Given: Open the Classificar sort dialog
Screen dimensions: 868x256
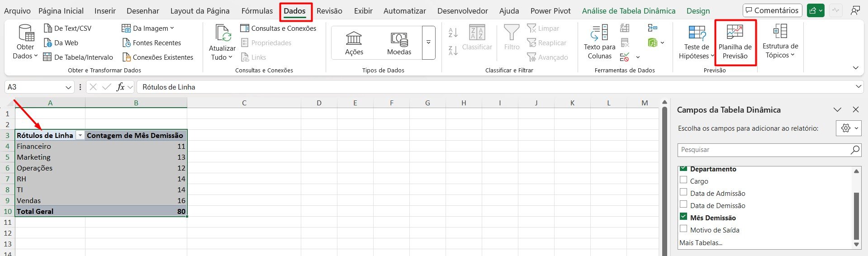Looking at the screenshot, I should [x=477, y=38].
